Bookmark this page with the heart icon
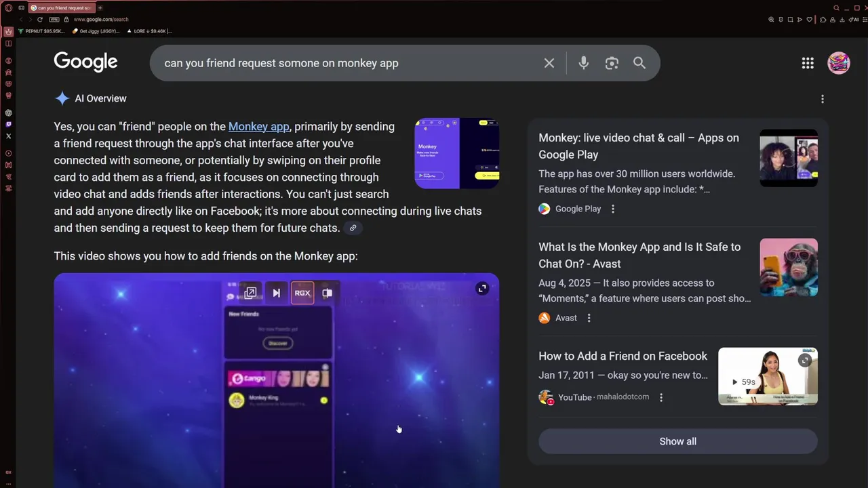Viewport: 868px width, 488px height. pyautogui.click(x=809, y=20)
